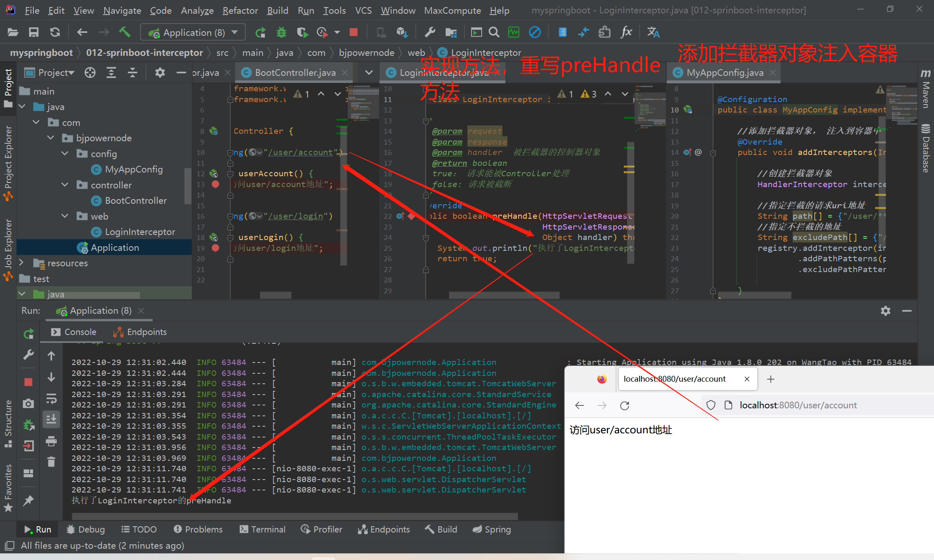The height and width of the screenshot is (560, 934).
Task: Click the printer icon in console sidebar
Action: 51,441
